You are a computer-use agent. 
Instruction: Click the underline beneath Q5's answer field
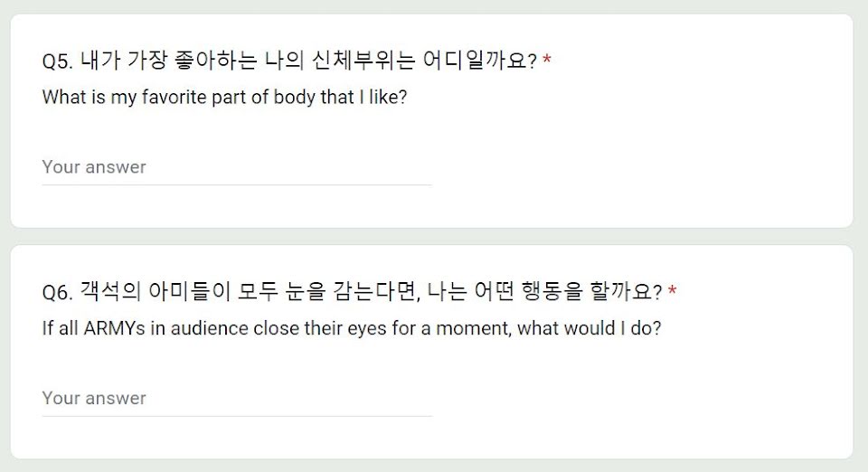tap(236, 184)
